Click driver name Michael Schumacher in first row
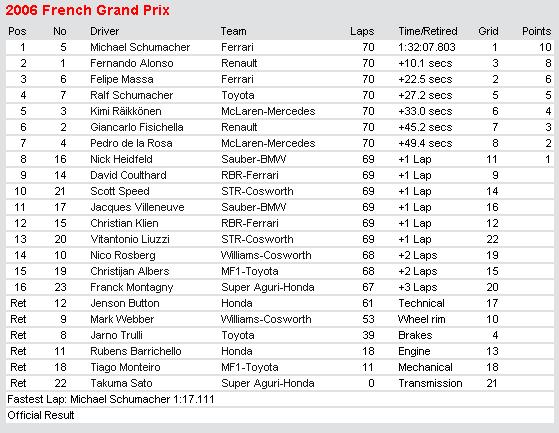Screen dimensions: 559x433 (x=140, y=47)
